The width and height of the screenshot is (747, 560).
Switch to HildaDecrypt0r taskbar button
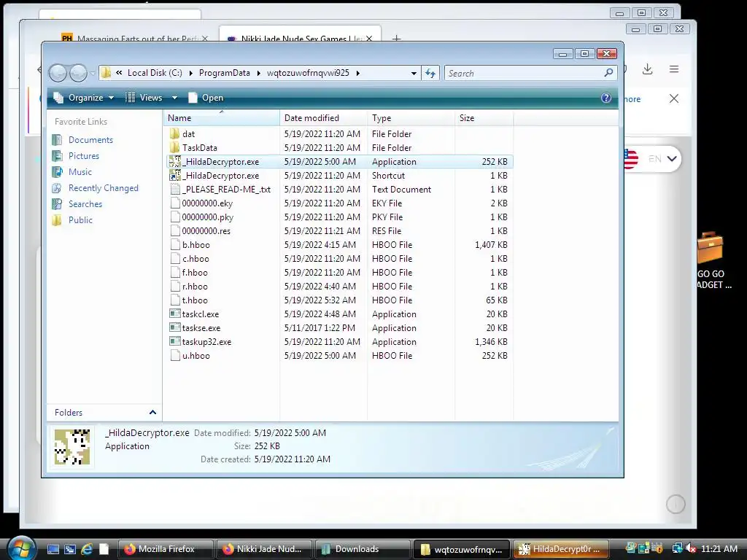561,549
